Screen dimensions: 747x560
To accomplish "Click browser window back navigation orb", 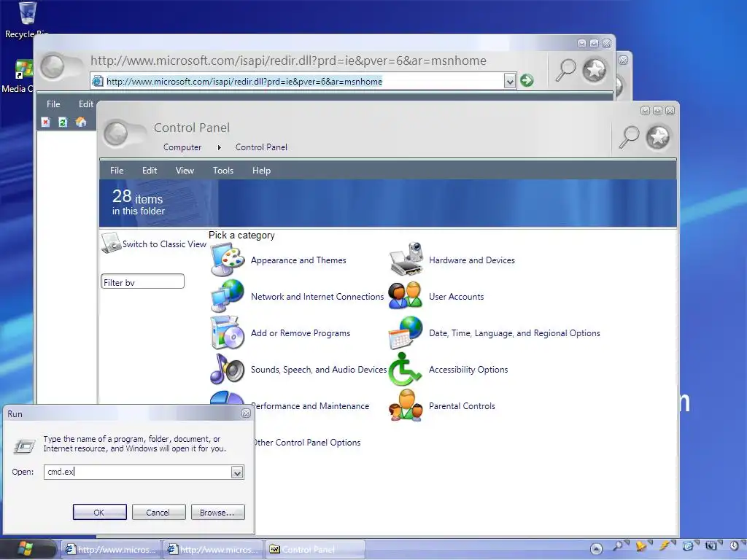I will [53, 66].
